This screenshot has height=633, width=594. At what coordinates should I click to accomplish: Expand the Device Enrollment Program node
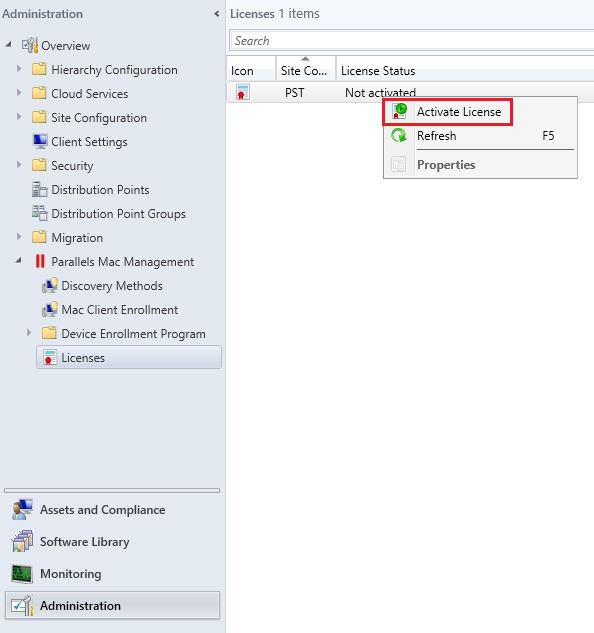point(29,333)
